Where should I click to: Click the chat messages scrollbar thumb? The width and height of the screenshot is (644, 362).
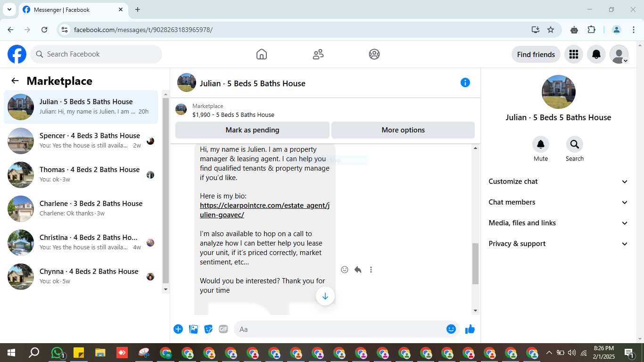click(x=475, y=263)
